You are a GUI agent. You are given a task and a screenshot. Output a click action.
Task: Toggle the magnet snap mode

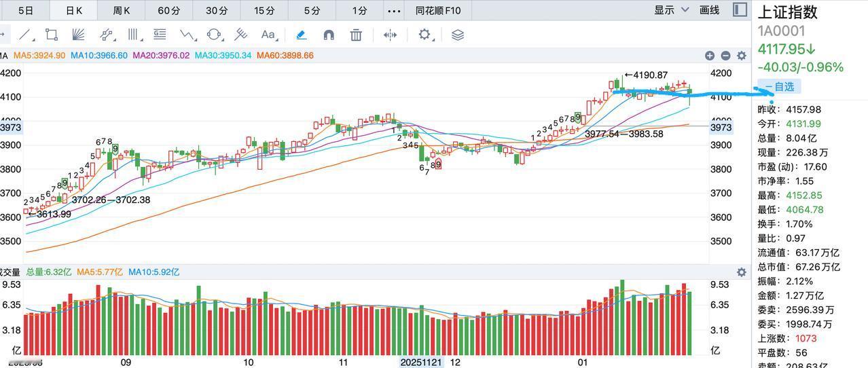point(329,35)
